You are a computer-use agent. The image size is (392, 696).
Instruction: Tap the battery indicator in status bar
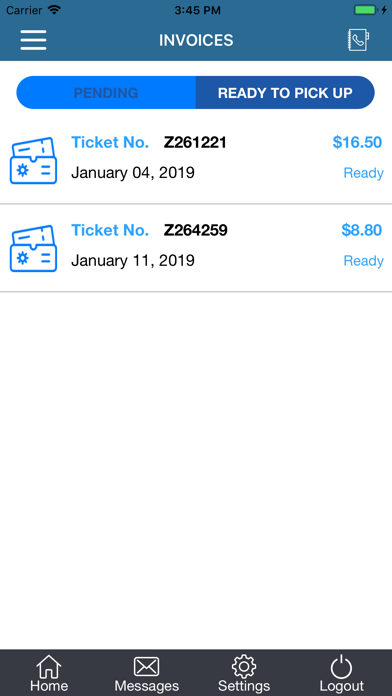click(366, 10)
